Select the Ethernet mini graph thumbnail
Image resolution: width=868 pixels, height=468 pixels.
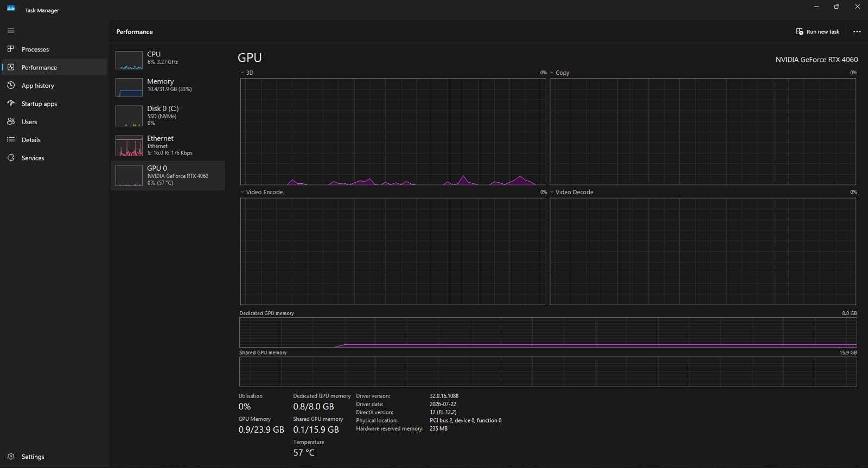(129, 146)
